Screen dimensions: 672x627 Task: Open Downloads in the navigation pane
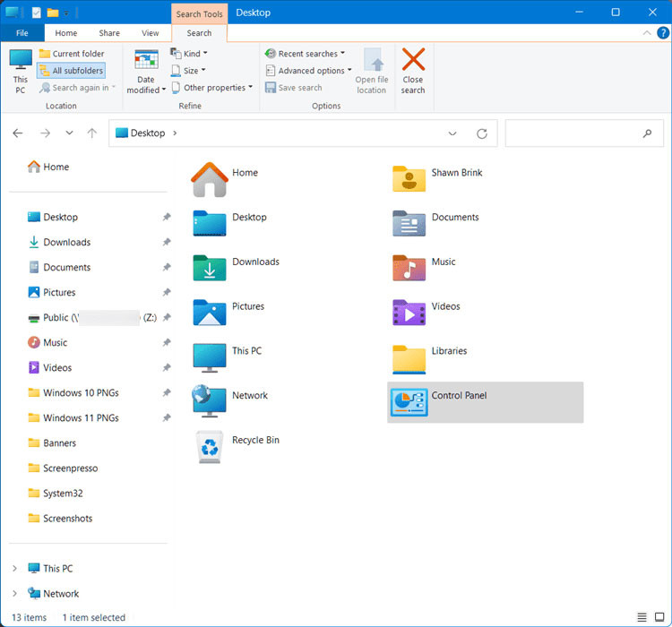click(59, 242)
